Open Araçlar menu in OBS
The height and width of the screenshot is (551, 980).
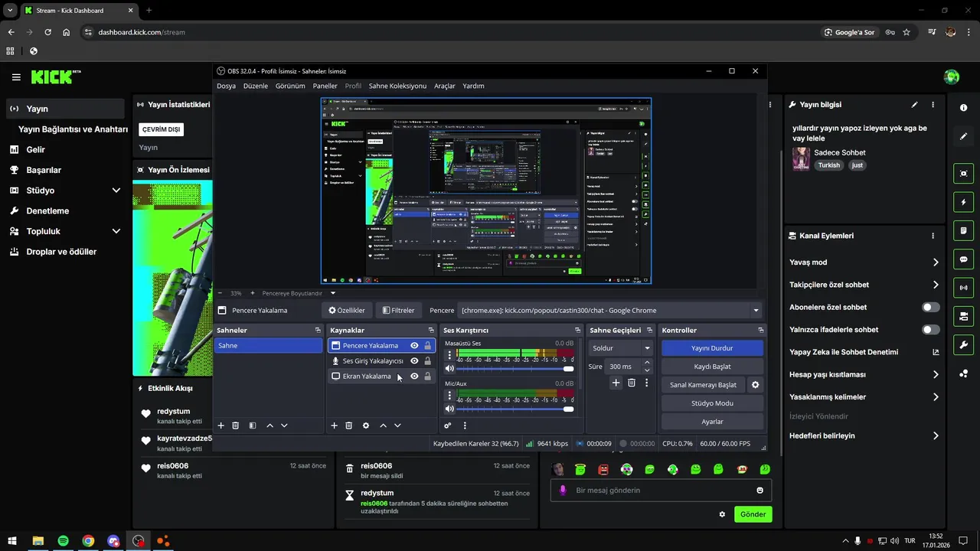[445, 86]
